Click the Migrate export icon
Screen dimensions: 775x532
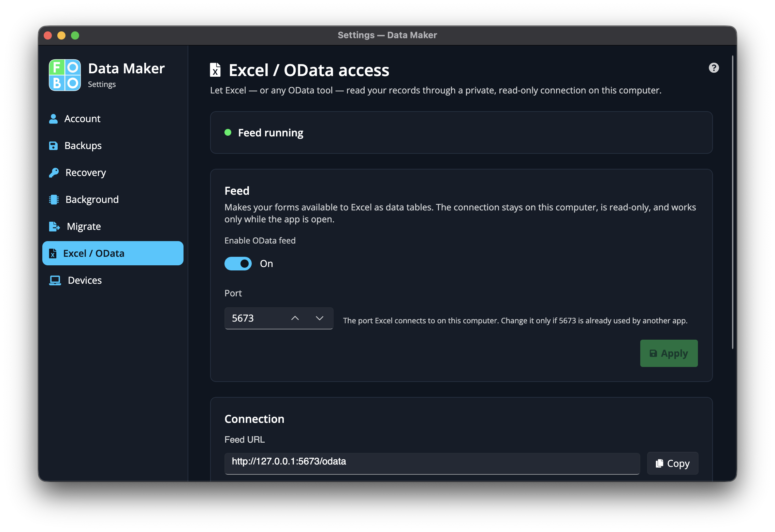[x=55, y=226]
